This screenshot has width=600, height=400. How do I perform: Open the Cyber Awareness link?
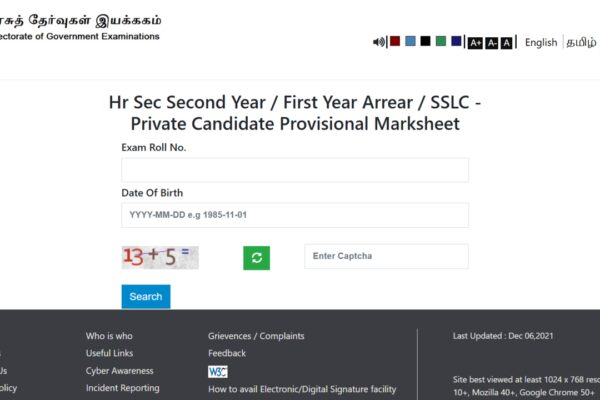pos(119,371)
